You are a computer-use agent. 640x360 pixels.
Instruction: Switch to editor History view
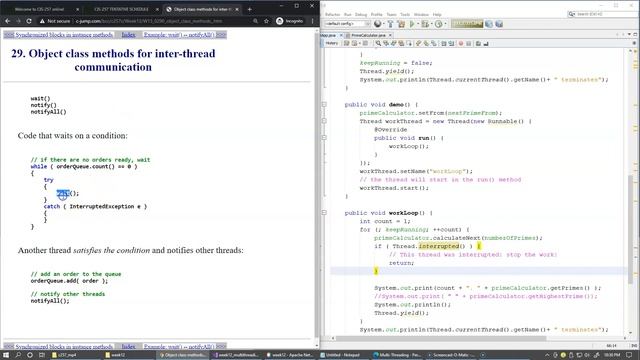coord(331,43)
